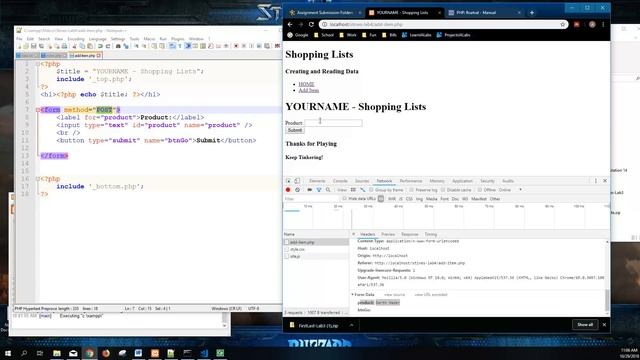
Task: Click the view source link in Form Data
Action: (394, 295)
